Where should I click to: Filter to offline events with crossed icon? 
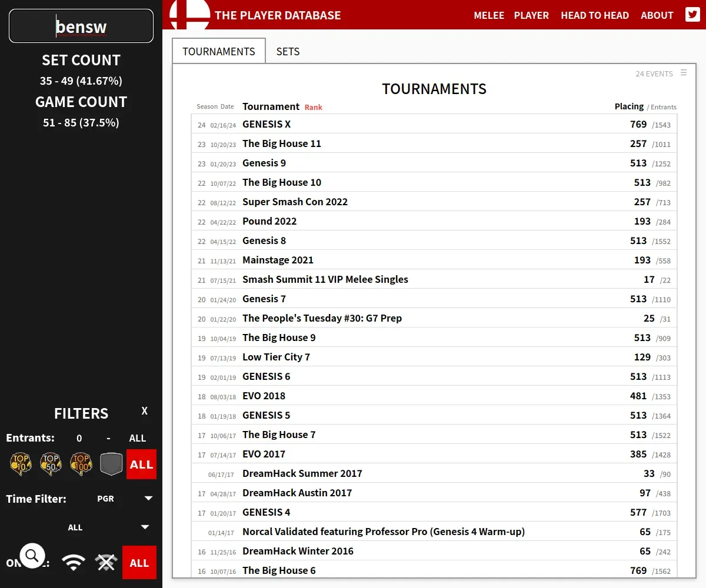(106, 563)
